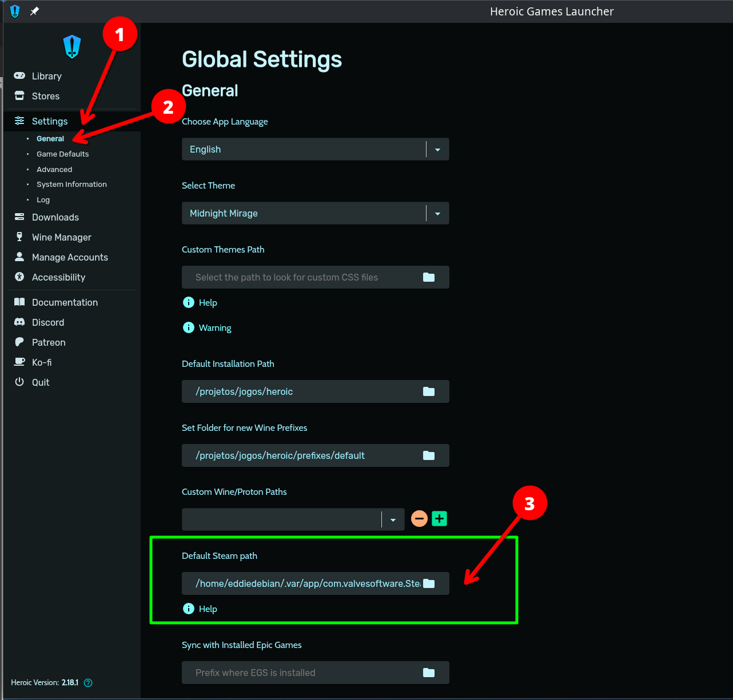The image size is (733, 700).
Task: Click the orange minus remove path icon
Action: pyautogui.click(x=419, y=519)
